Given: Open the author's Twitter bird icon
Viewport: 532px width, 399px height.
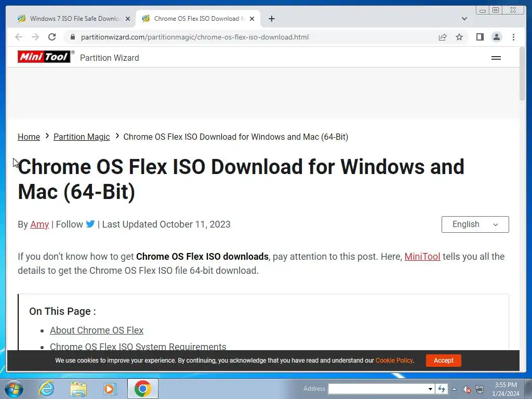Looking at the screenshot, I should 90,224.
